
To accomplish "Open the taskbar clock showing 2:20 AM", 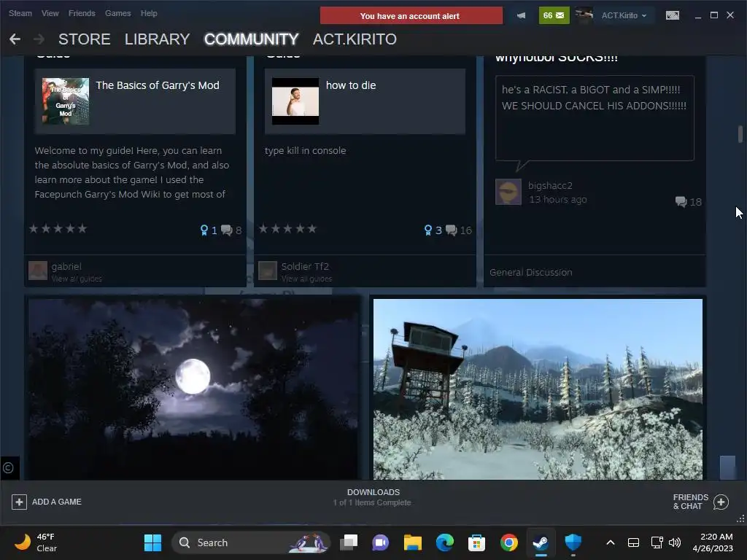I will 713,542.
